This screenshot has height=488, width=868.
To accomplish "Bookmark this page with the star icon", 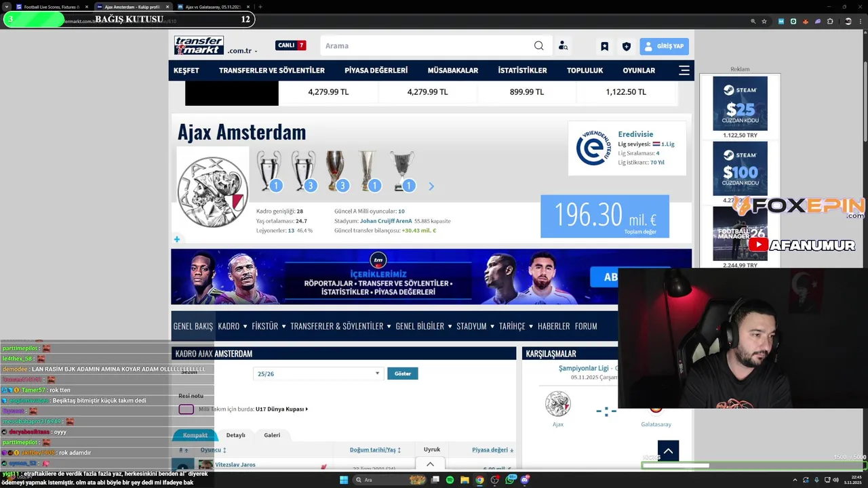I will [x=764, y=21].
